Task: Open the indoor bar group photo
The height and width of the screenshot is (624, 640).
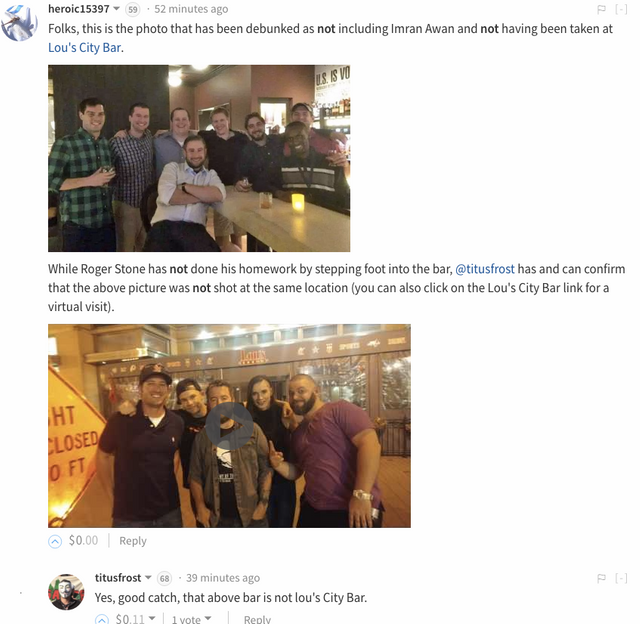Action: (x=199, y=158)
